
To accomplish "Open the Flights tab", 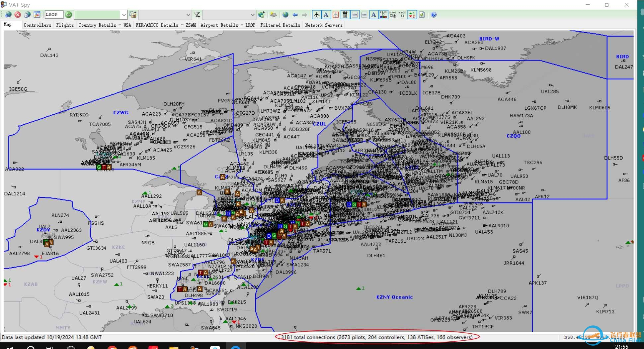I will pyautogui.click(x=65, y=25).
